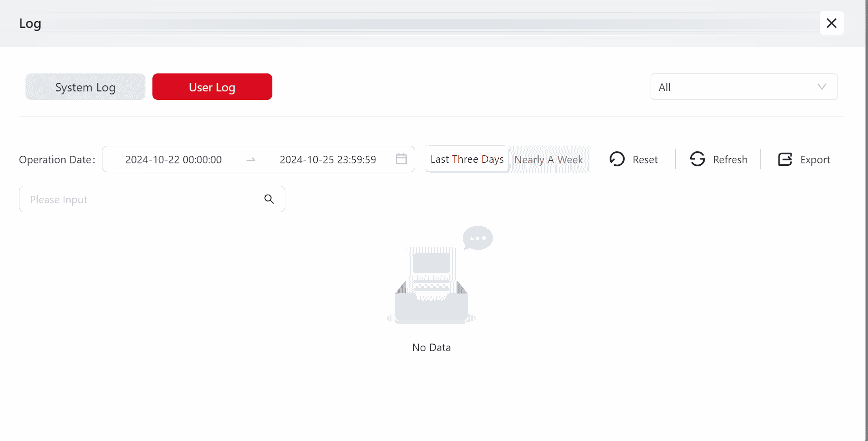Click the end date 2024-10-25 23:59:59 field
This screenshot has width=868, height=441.
328,159
